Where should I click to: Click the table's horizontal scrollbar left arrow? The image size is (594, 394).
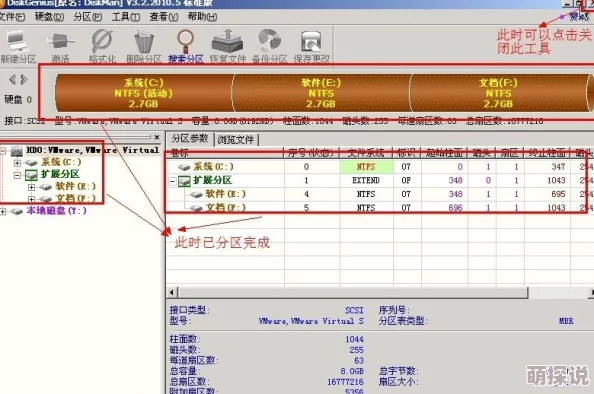click(x=172, y=292)
